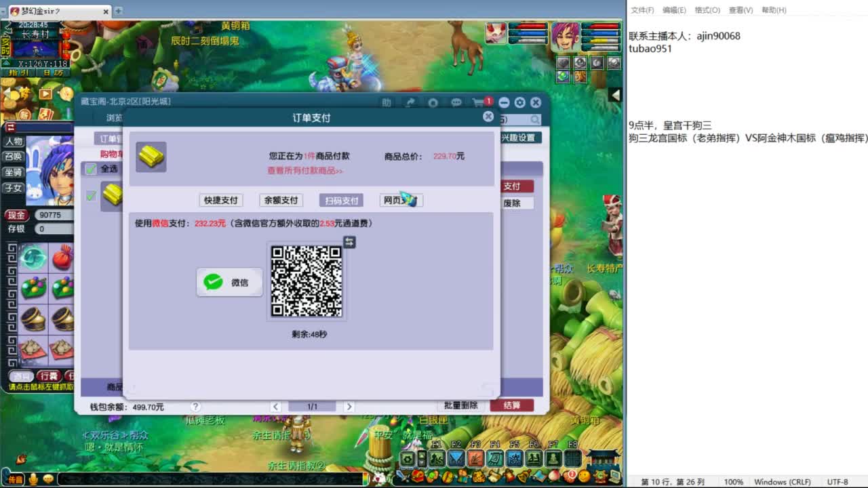Open a new tab with plus button
The height and width of the screenshot is (488, 868).
click(x=119, y=11)
